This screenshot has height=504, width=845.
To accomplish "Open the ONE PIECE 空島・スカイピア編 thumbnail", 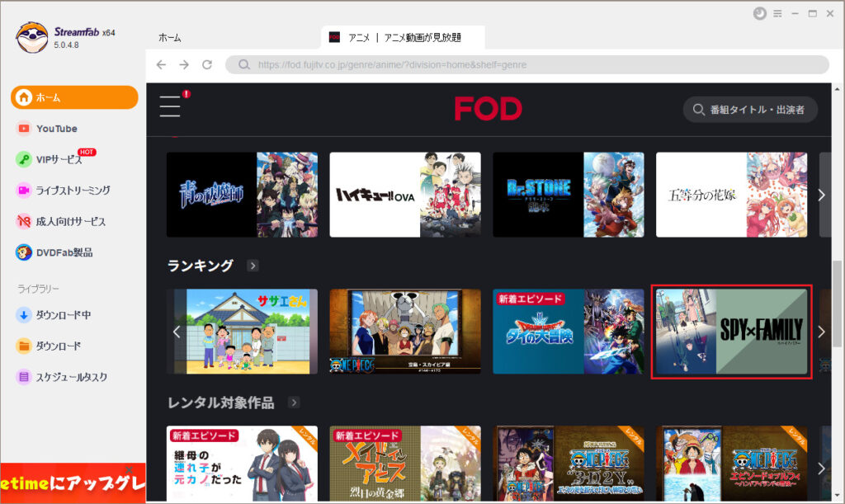I will 405,331.
